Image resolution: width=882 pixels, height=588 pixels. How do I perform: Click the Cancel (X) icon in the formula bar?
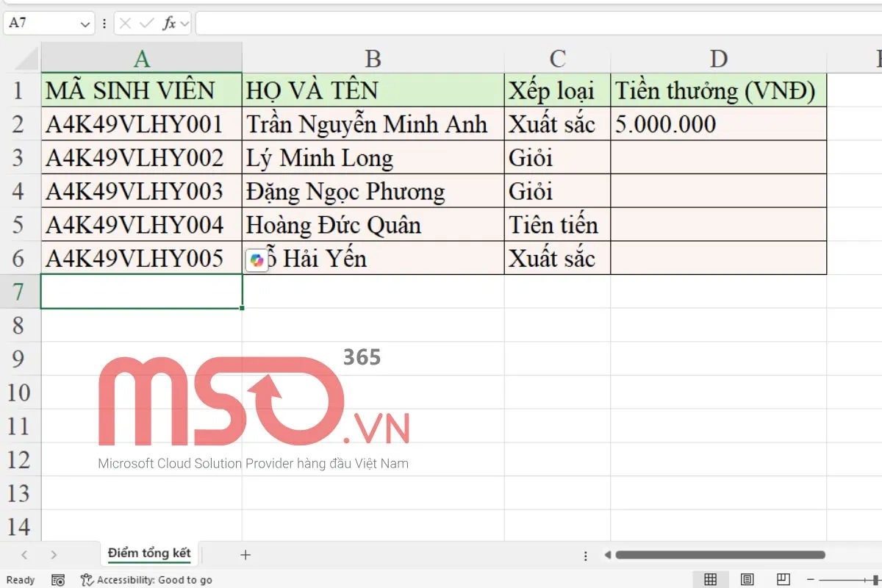[x=125, y=23]
